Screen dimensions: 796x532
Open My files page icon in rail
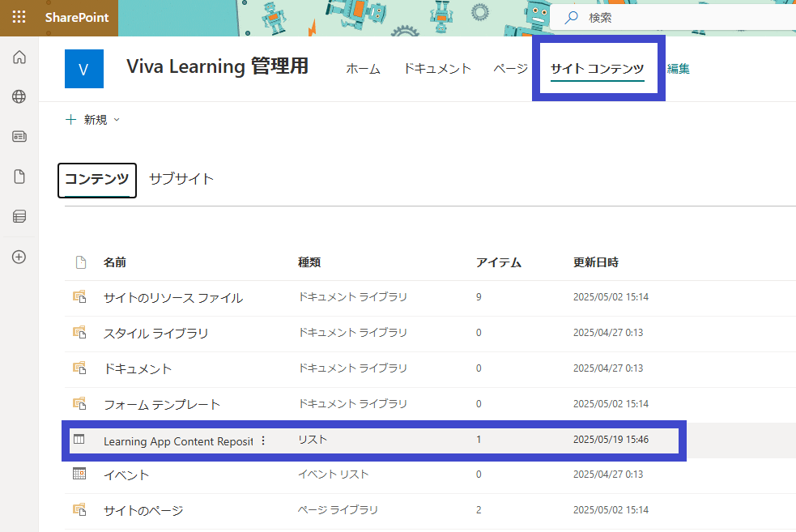tap(19, 177)
